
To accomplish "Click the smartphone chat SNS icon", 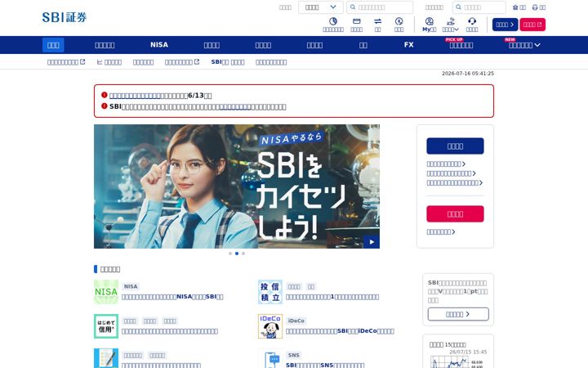I will coord(270,359).
